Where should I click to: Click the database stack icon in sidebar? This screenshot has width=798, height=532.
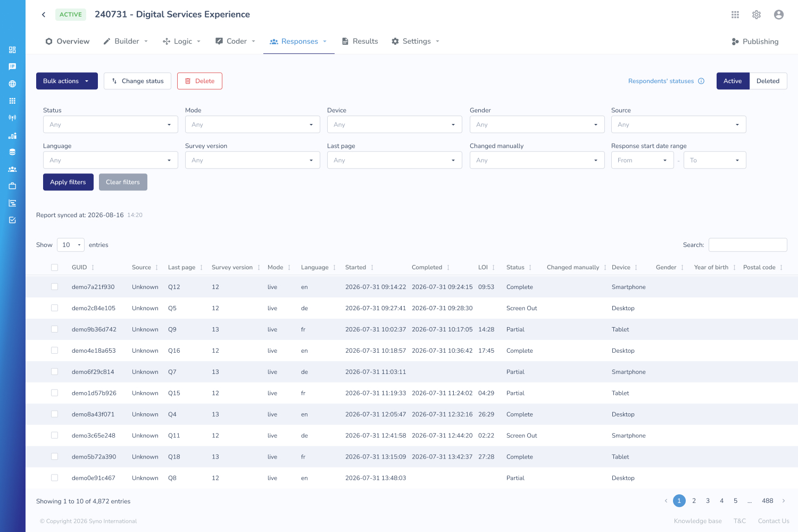tap(12, 152)
